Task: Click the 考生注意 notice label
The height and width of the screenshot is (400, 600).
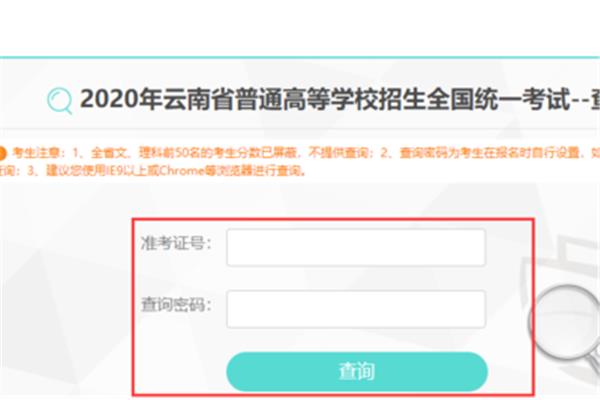Action: tap(36, 153)
